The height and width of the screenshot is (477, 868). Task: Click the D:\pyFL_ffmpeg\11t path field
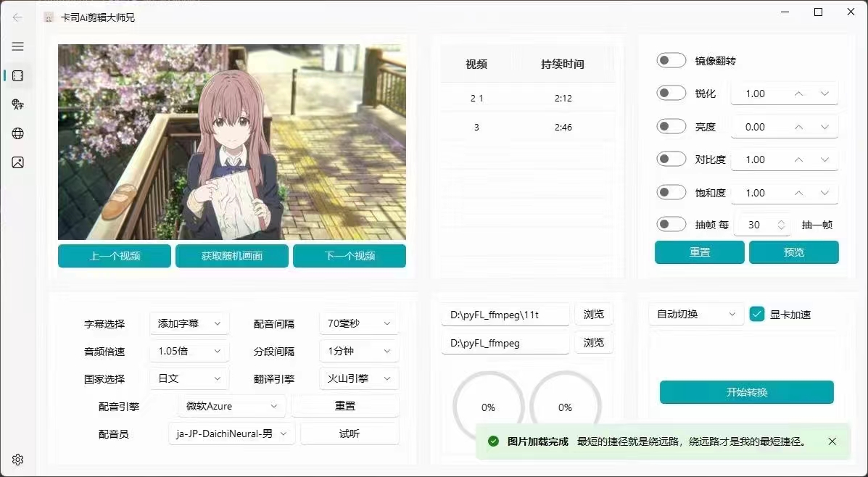[x=505, y=315]
